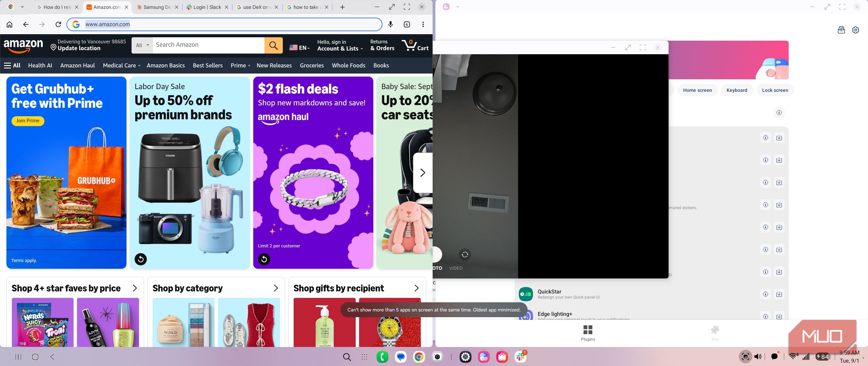The image size is (868, 366).
Task: Click screenshot capture icon in tray
Action: tap(745, 357)
